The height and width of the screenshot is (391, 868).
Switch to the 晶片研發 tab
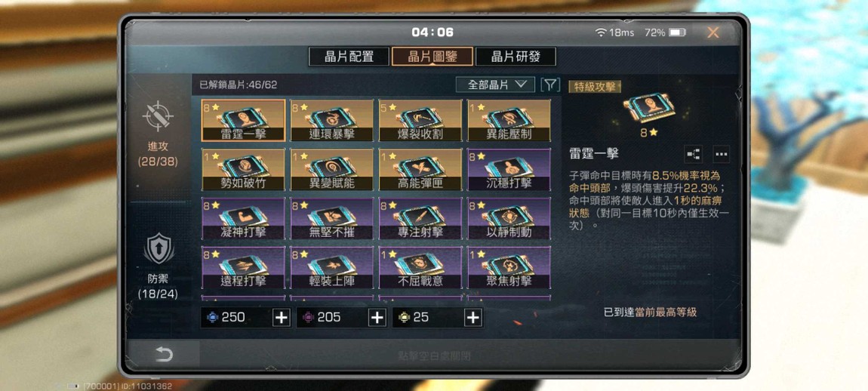pyautogui.click(x=516, y=57)
